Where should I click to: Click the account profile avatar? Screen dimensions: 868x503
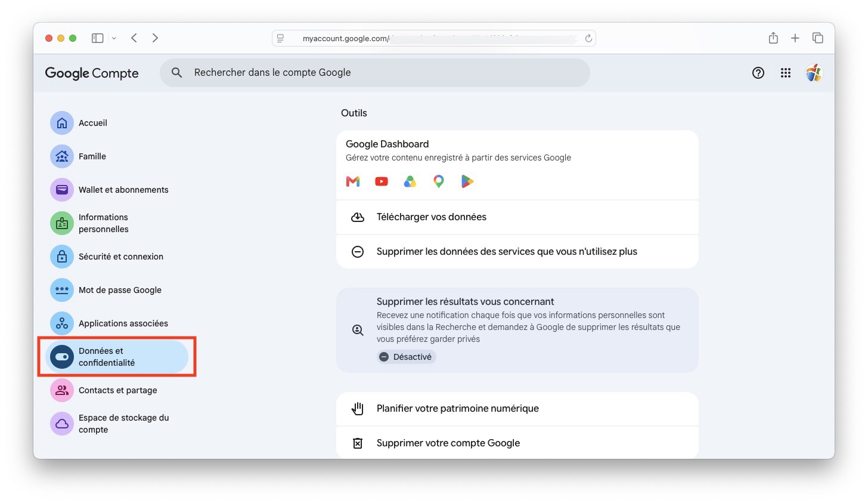[814, 73]
